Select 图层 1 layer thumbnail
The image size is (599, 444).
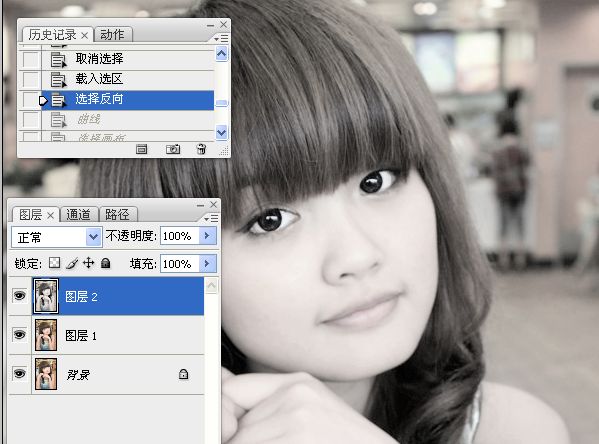(x=46, y=335)
